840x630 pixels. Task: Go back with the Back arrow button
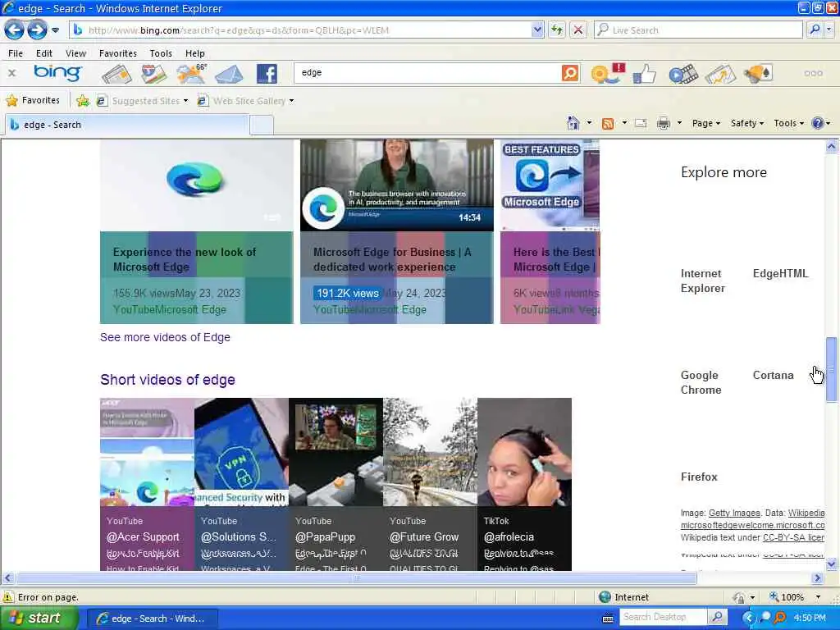[14, 30]
